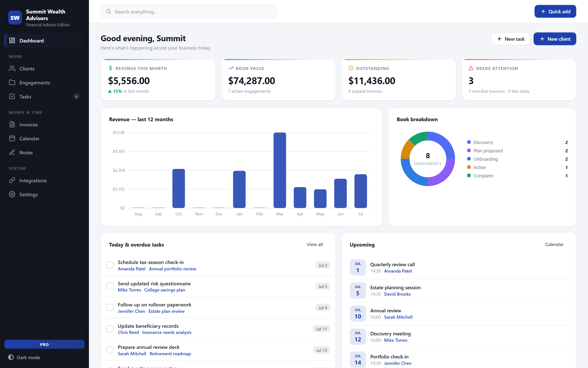Click the Integrations link icon
The width and height of the screenshot is (588, 368).
point(12,180)
